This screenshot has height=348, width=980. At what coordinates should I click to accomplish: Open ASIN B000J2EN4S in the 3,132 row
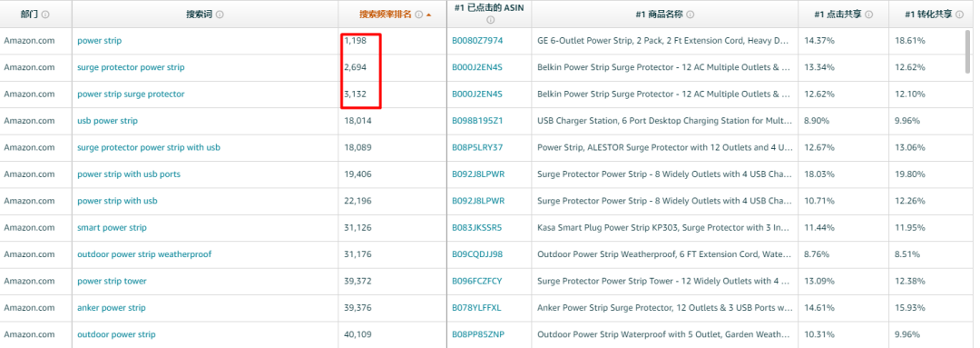click(477, 94)
